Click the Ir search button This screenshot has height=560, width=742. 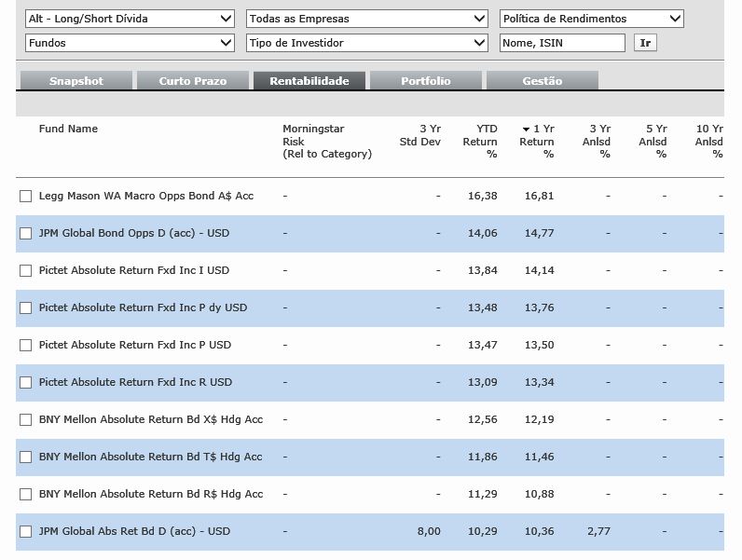pos(645,43)
